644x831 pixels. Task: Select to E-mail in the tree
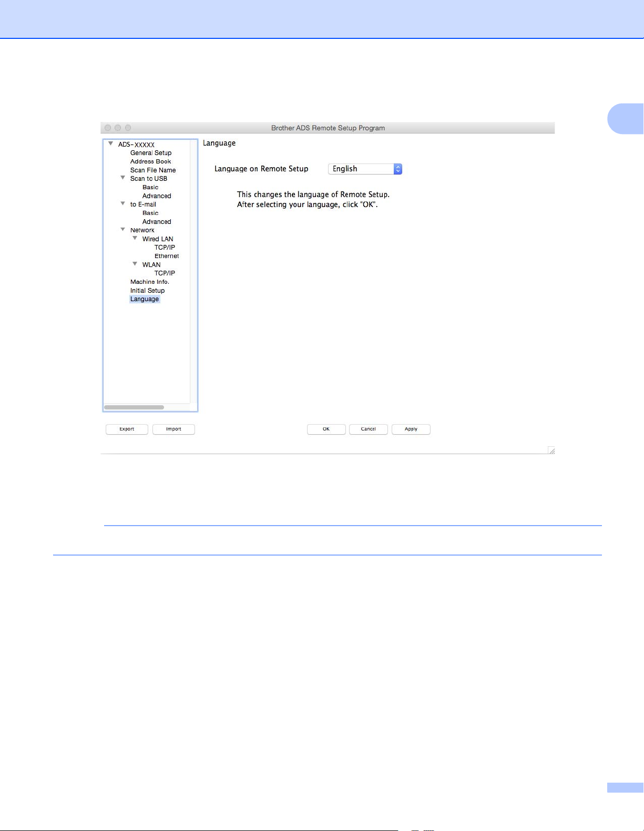coord(143,204)
